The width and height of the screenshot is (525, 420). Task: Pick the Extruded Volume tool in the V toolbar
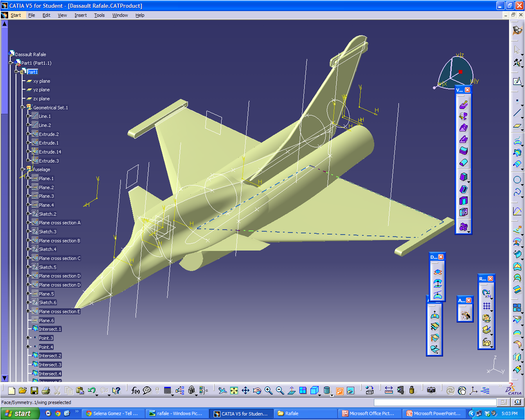[x=464, y=104]
